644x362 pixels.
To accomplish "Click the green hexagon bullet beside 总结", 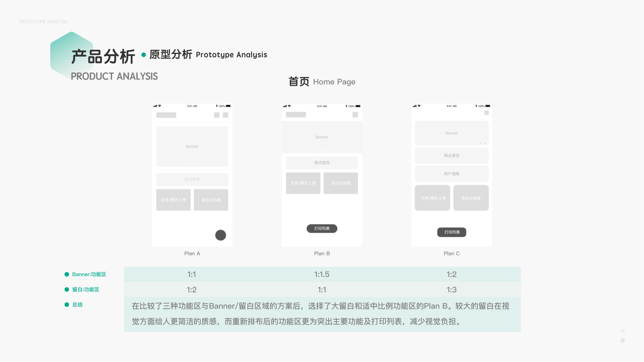I will pos(67,304).
